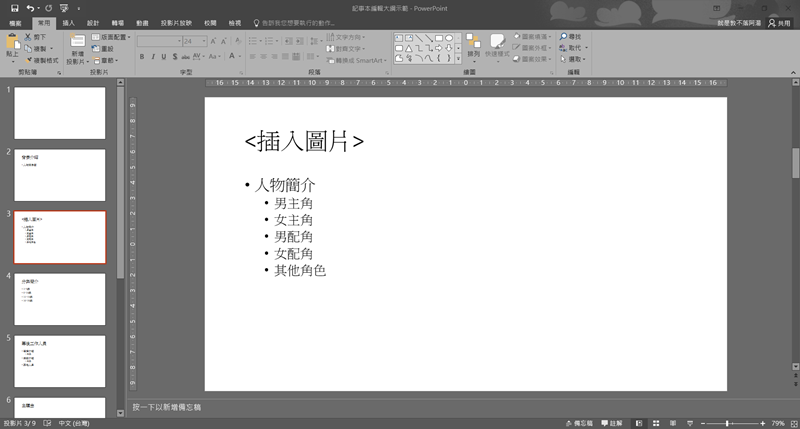Screen dimensions: 800x429
Task: Switch to the 檢視 (View) tab
Action: pos(235,23)
